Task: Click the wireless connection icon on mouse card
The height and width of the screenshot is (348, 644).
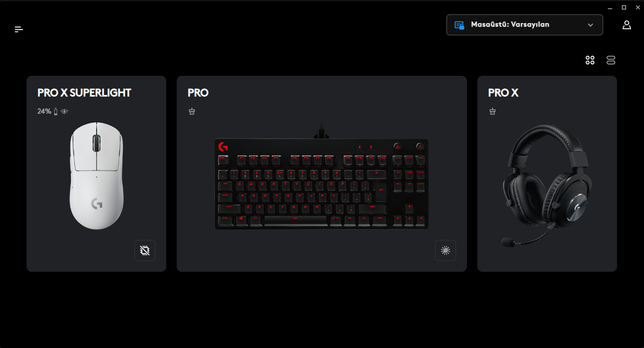Action: 64,111
